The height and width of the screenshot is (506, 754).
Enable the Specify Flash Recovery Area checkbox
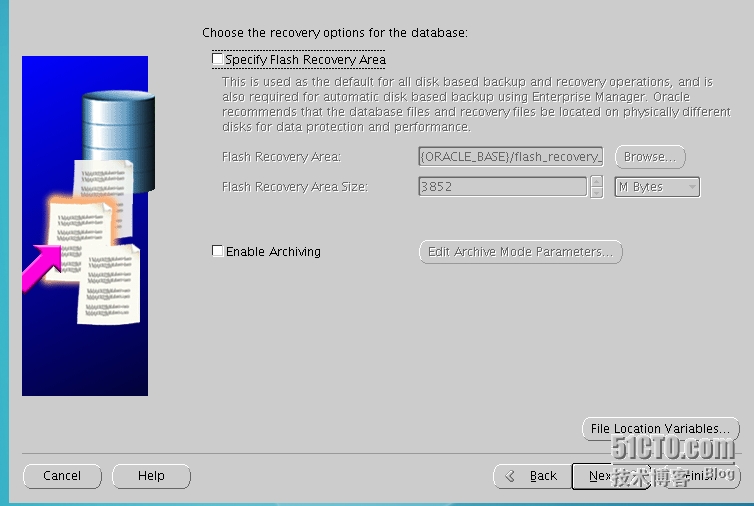click(x=217, y=59)
